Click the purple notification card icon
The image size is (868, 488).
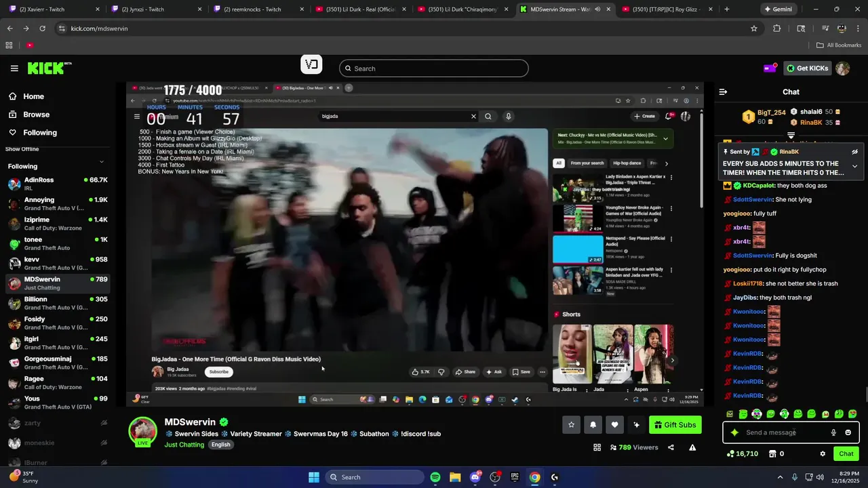pyautogui.click(x=770, y=68)
